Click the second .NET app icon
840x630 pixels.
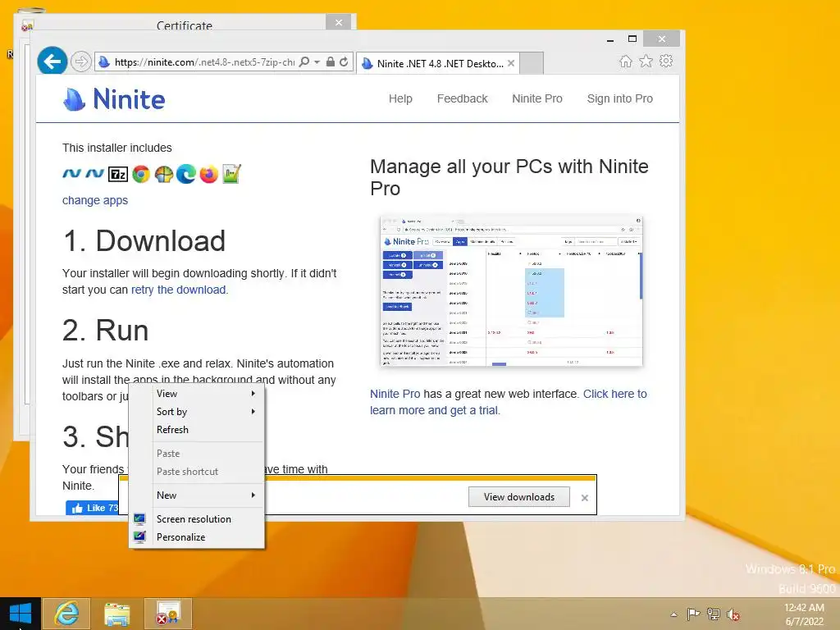pos(95,173)
